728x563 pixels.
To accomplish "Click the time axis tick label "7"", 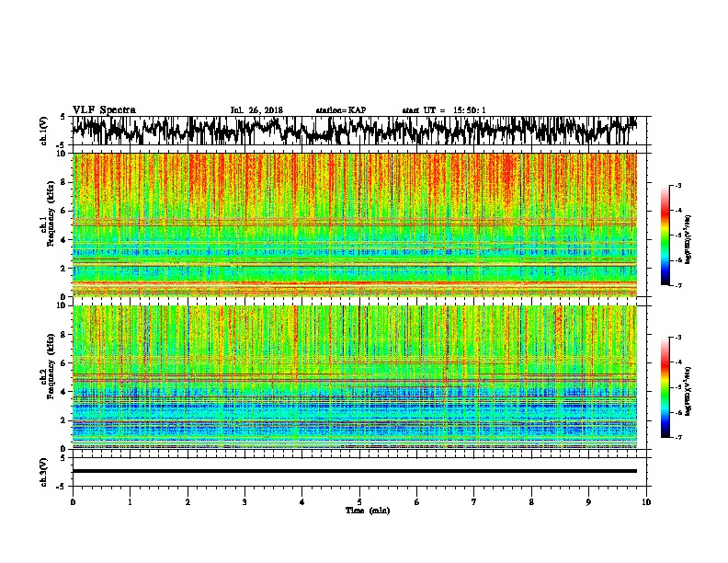I will (x=474, y=502).
